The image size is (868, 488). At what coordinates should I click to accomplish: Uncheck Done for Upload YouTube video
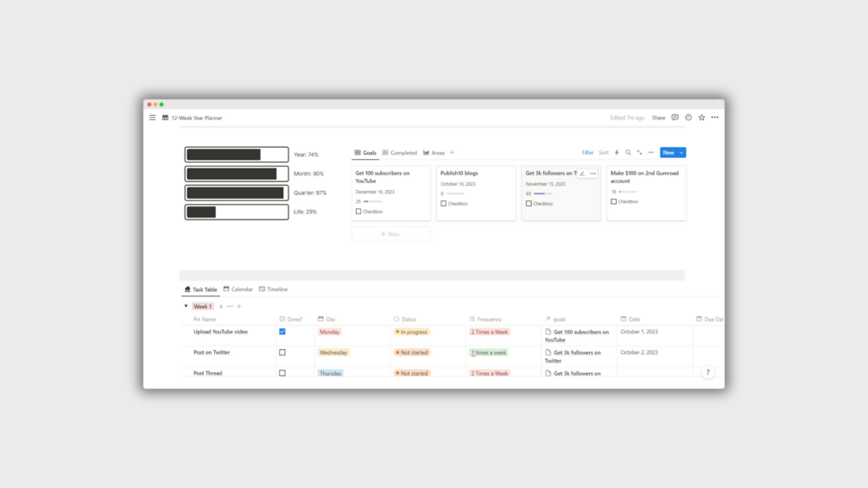coord(282,332)
